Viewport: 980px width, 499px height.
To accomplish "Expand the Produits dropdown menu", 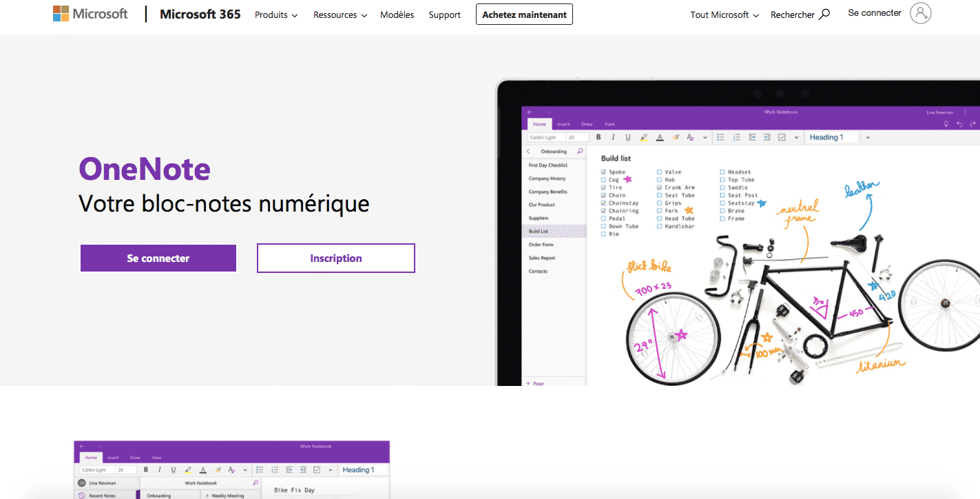I will [x=276, y=14].
